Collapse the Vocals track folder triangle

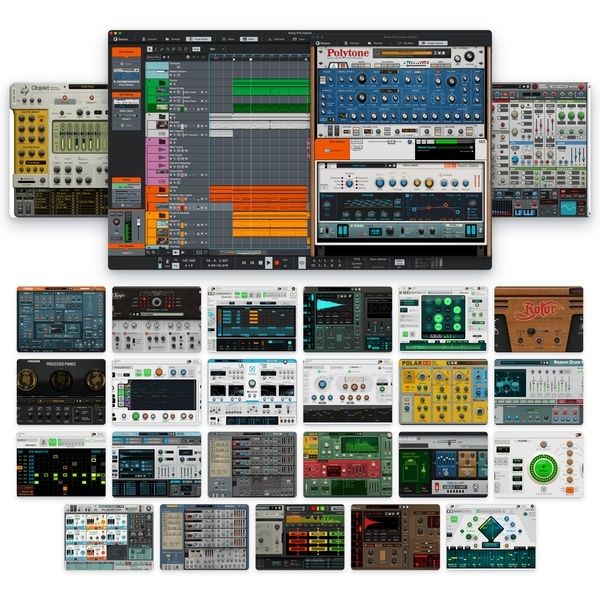click(149, 140)
